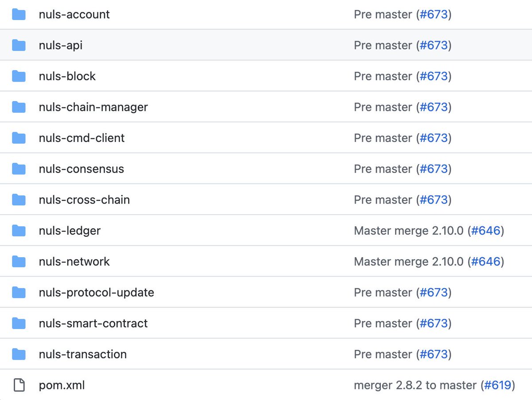Open pull request #673 in nuls-block row
Viewport: 532px width, 400px height.
click(434, 76)
